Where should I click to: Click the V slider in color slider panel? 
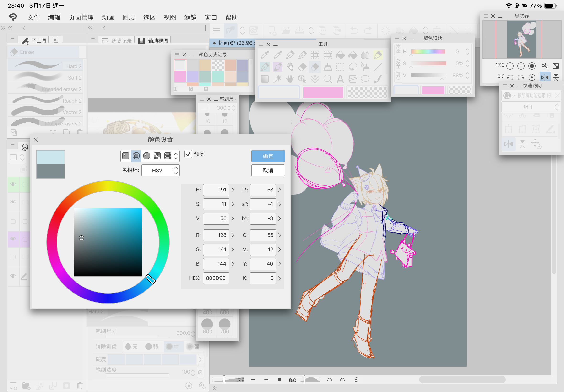428,75
